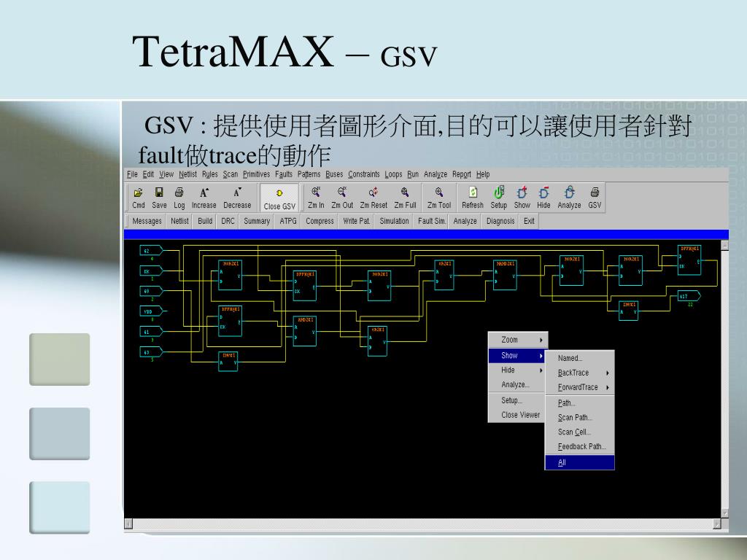The height and width of the screenshot is (560, 747).
Task: Click the schematic's horizontal scrollbar left arrow
Action: 128,524
